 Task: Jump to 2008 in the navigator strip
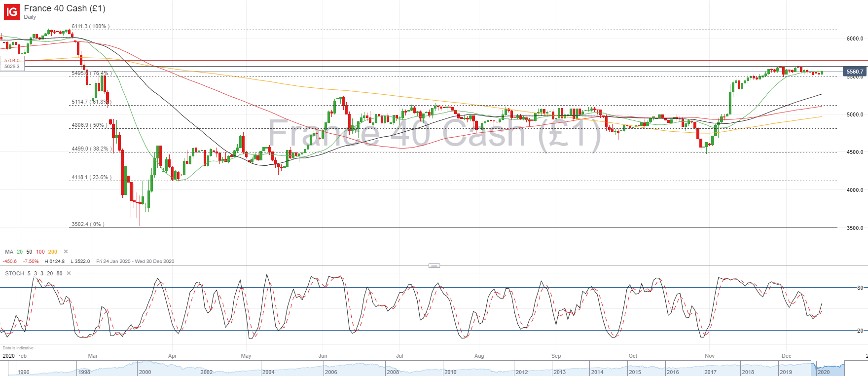coord(393,372)
